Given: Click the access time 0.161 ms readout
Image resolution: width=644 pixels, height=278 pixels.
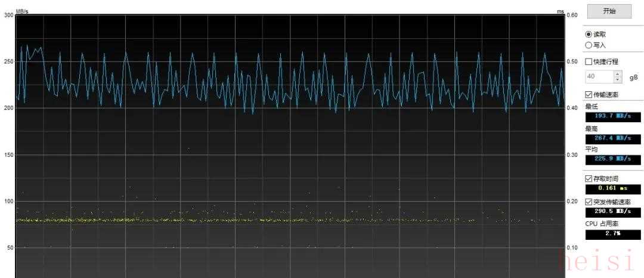Looking at the screenshot, I should point(608,189).
